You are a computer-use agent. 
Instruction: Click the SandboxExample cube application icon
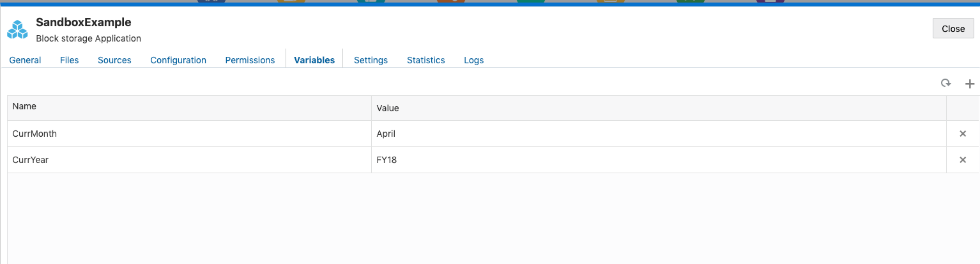[17, 29]
